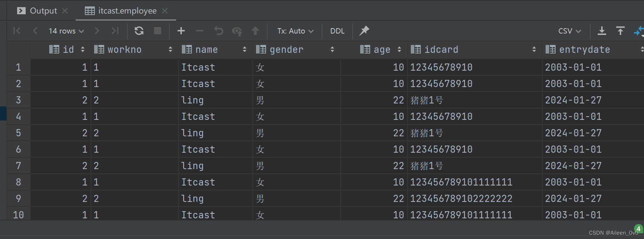Select the name cell in row 3
644x239 pixels.
click(x=215, y=100)
